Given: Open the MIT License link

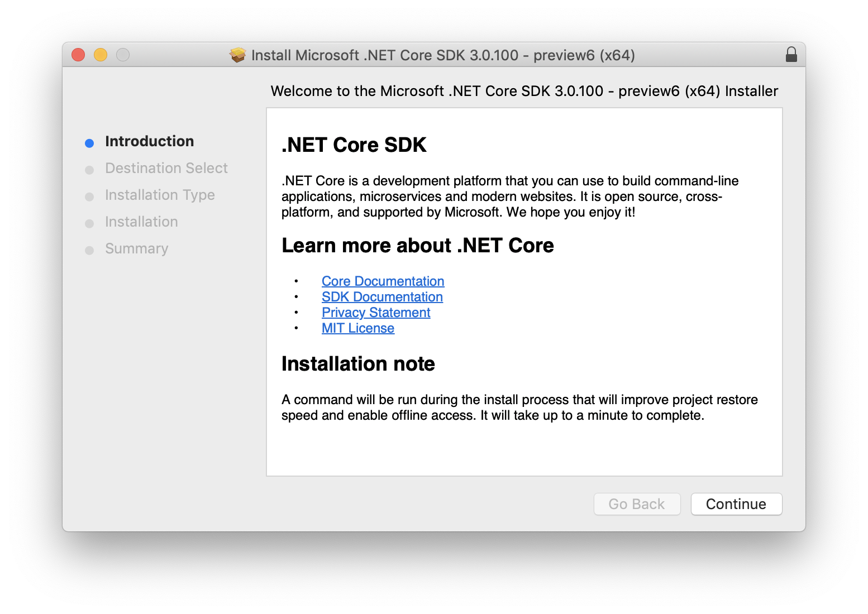Looking at the screenshot, I should point(358,328).
